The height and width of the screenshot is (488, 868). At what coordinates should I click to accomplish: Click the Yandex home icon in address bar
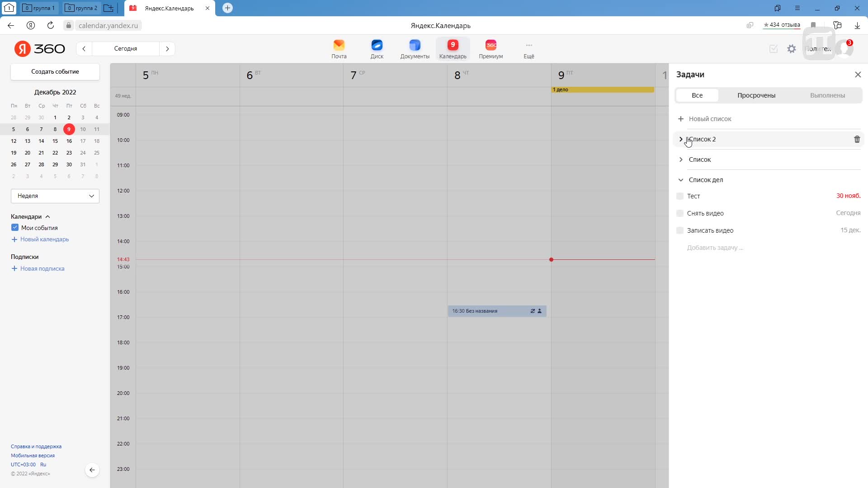pyautogui.click(x=31, y=25)
